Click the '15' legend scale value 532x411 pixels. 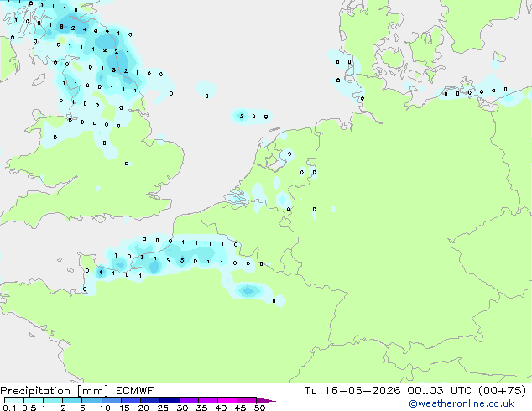pos(124,408)
